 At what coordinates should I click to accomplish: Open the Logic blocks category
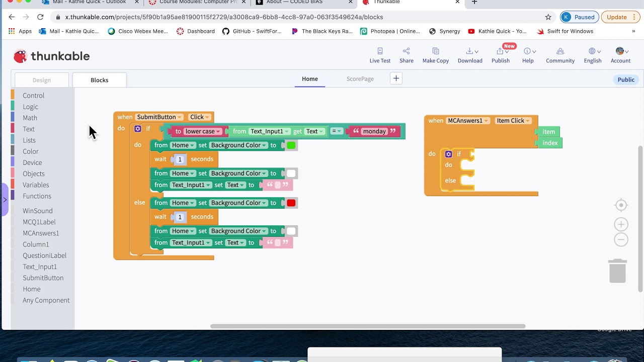30,107
